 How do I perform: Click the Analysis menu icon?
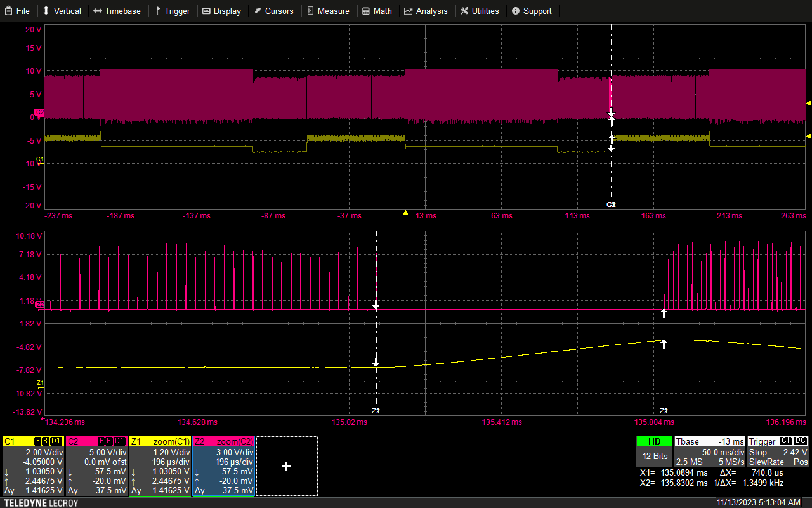click(409, 11)
